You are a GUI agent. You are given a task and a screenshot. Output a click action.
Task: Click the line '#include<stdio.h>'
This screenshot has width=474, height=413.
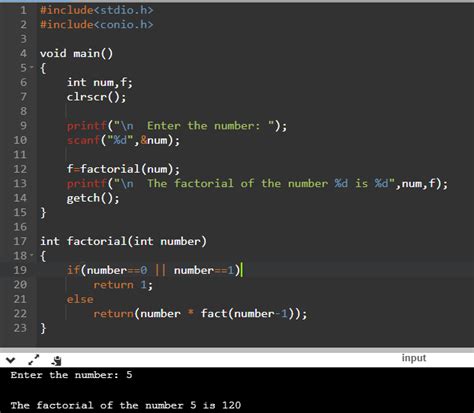tap(97, 10)
